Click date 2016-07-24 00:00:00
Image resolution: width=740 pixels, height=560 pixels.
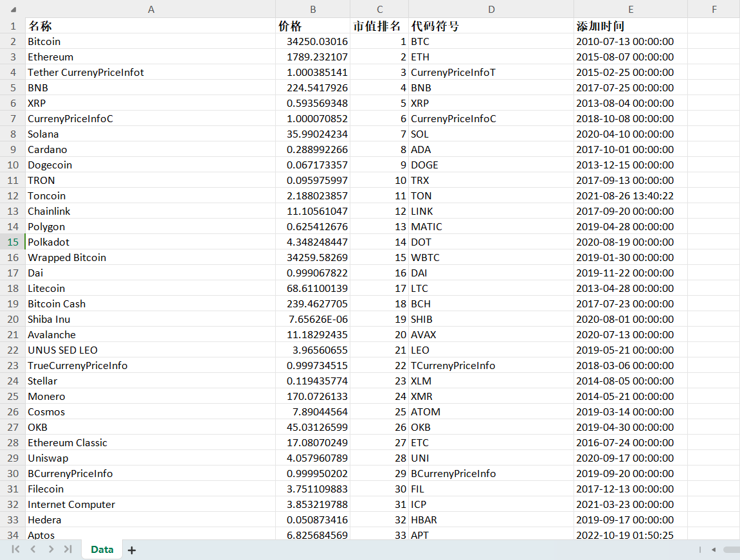(x=631, y=442)
